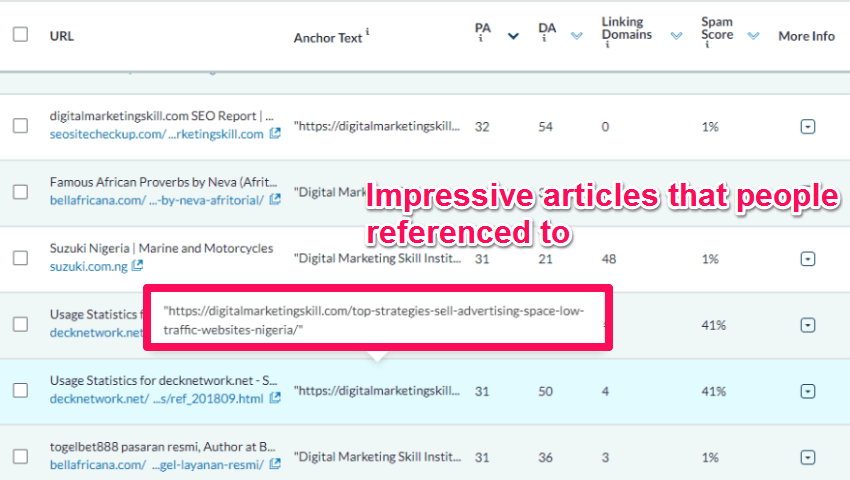Click DA value 54 in seositecheckup row
850x480 pixels.
[545, 126]
